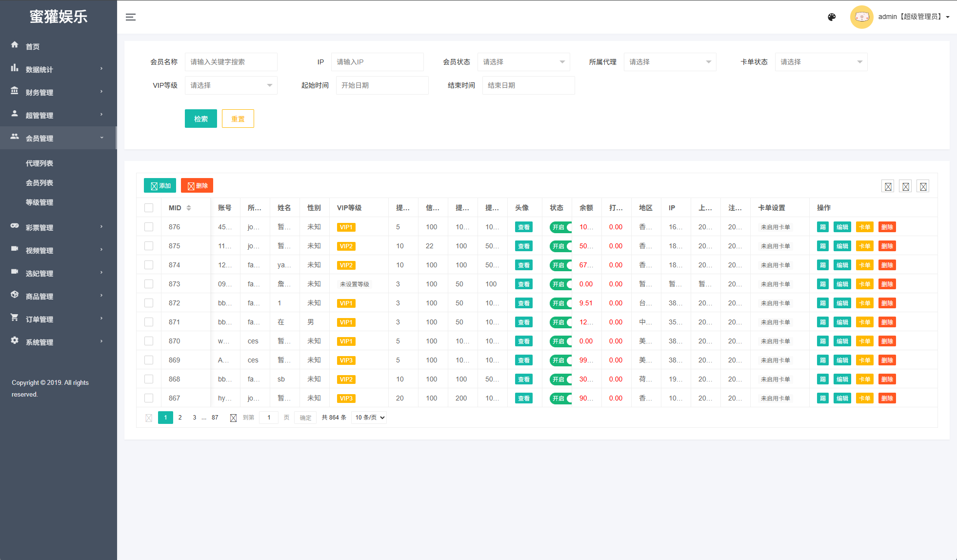Open the 会员状态 dropdown

click(523, 62)
